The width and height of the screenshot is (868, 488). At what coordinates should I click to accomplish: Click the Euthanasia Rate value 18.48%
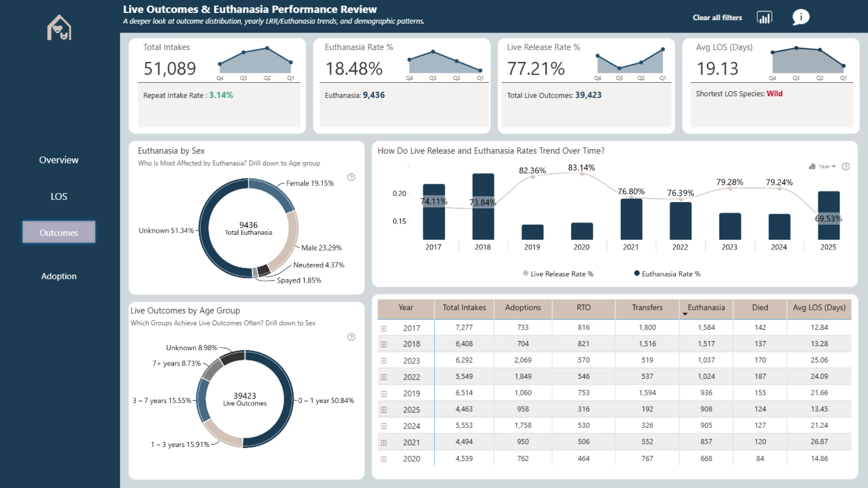pyautogui.click(x=354, y=69)
